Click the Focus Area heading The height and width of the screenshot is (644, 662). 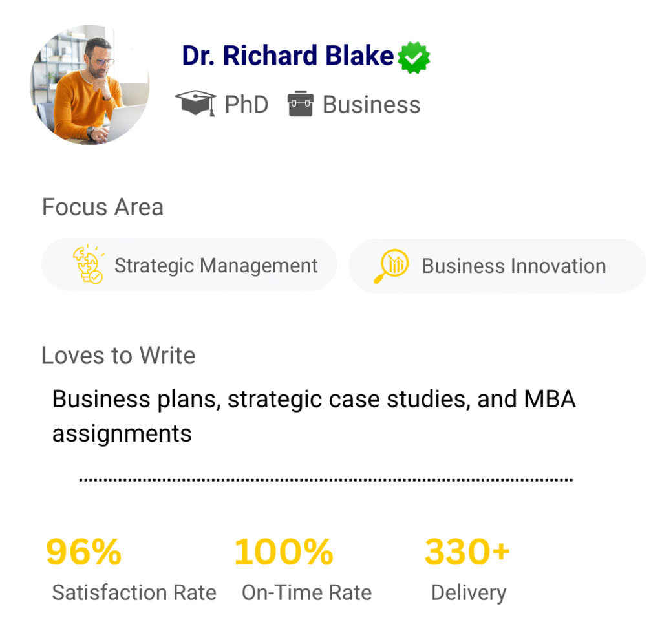tap(103, 208)
